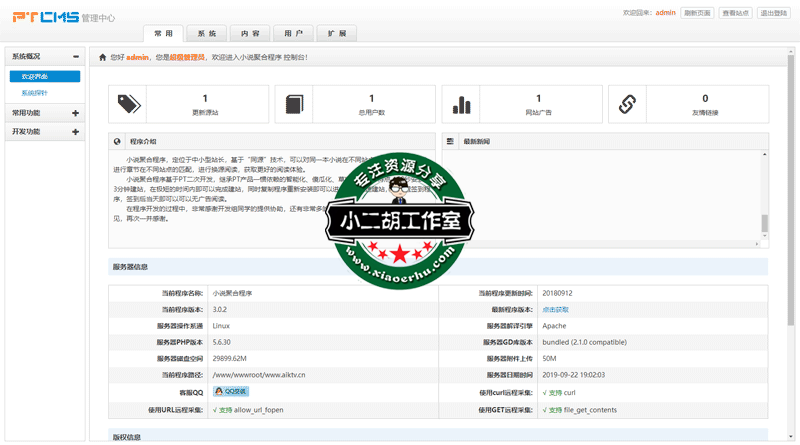Click the chain link icon for 友情链接

(627, 104)
